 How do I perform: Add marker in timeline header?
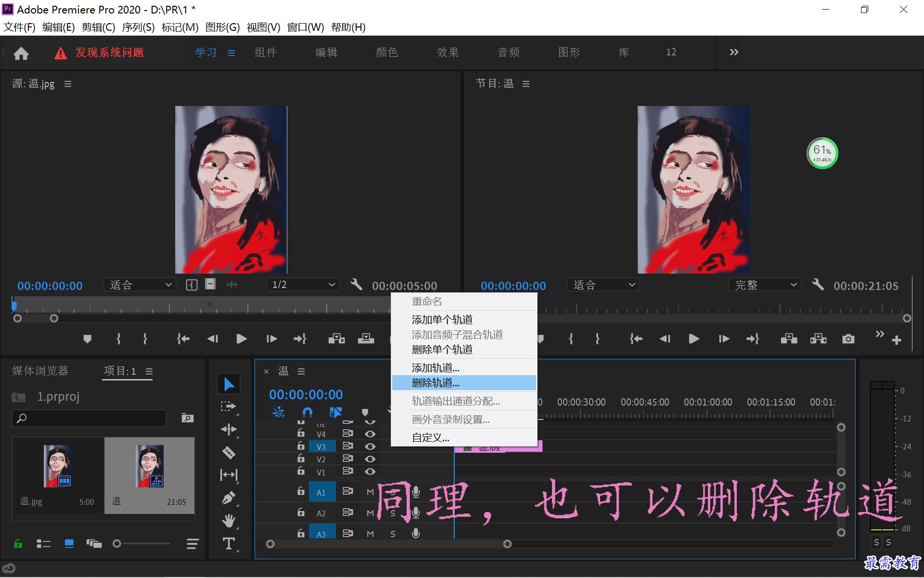(365, 412)
